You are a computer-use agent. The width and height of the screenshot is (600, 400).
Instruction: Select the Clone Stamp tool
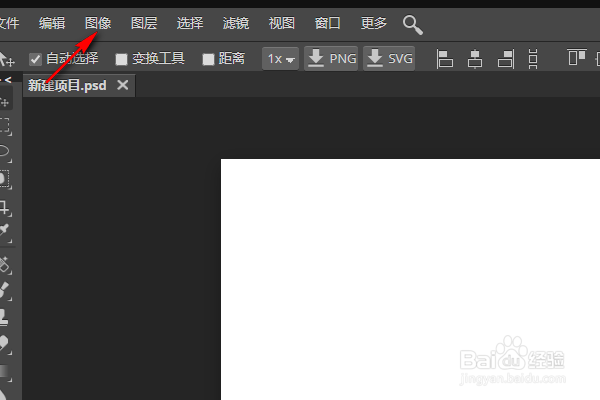coord(5,318)
